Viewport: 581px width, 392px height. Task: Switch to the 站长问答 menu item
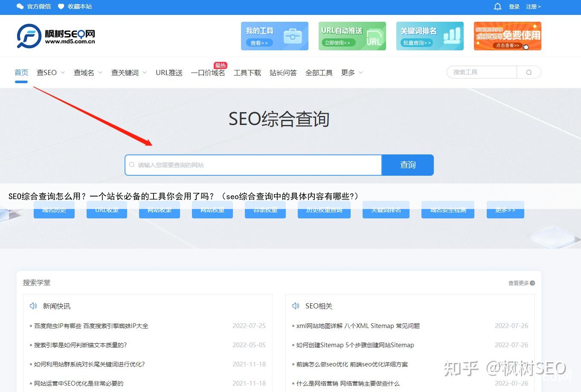click(283, 73)
